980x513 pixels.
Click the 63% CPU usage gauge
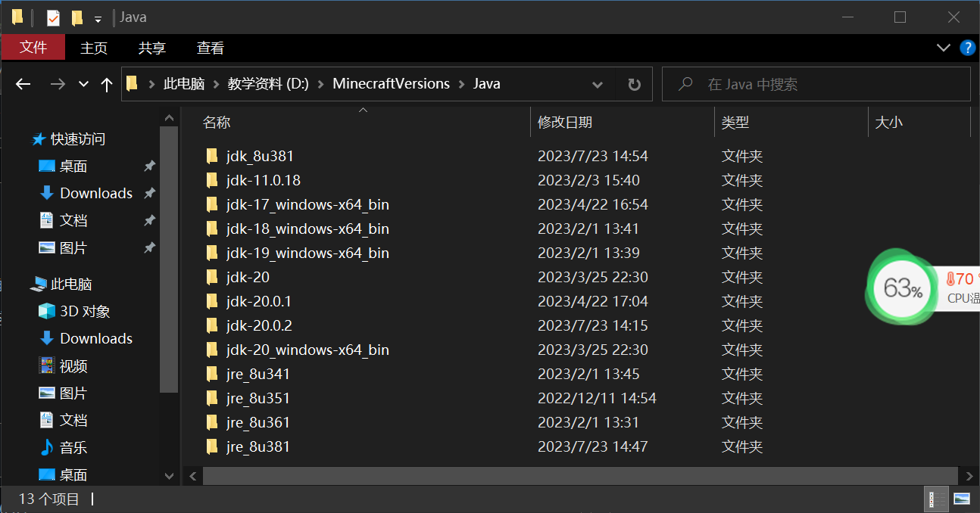click(901, 288)
